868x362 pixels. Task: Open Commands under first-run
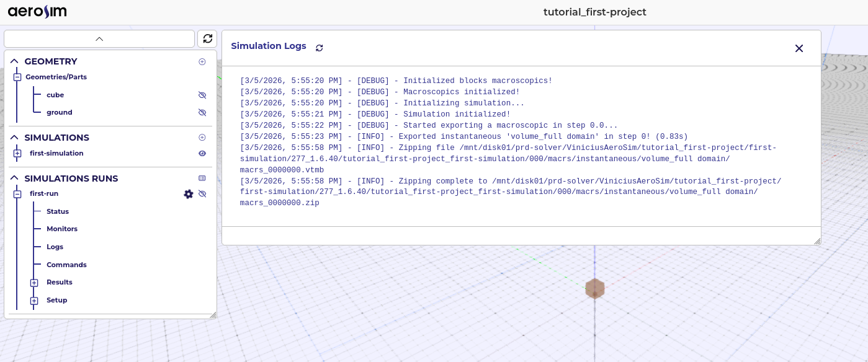tap(66, 265)
